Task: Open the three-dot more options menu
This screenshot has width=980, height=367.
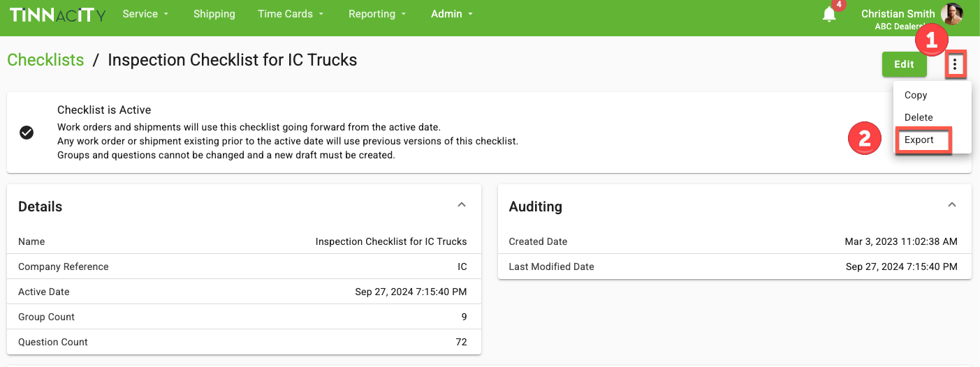Action: click(x=956, y=65)
